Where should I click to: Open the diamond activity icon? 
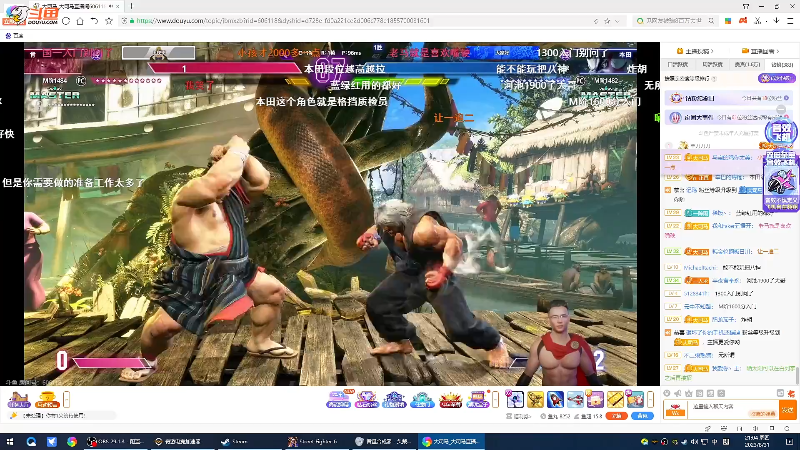point(367,399)
